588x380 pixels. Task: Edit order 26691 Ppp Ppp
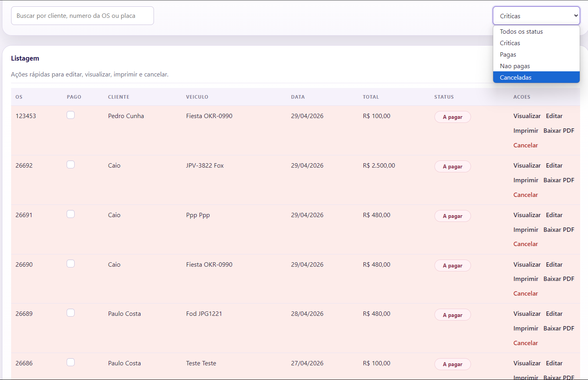pyautogui.click(x=554, y=215)
